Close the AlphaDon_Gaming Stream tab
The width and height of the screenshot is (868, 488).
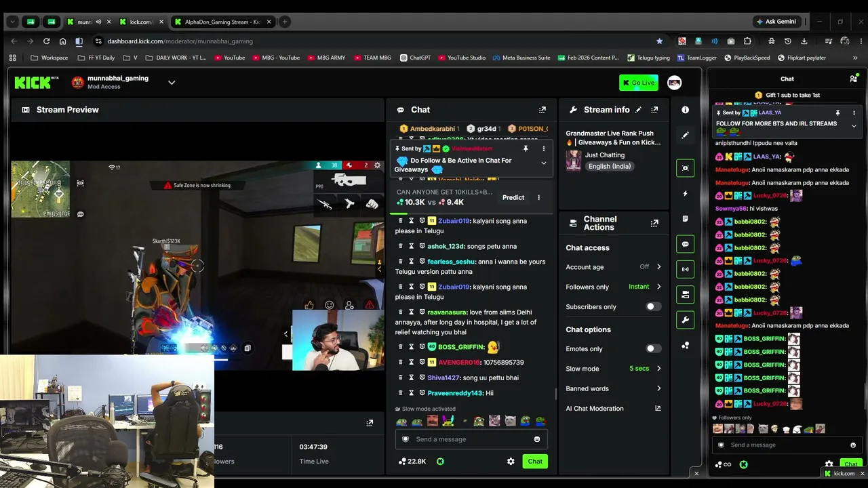pos(269,22)
